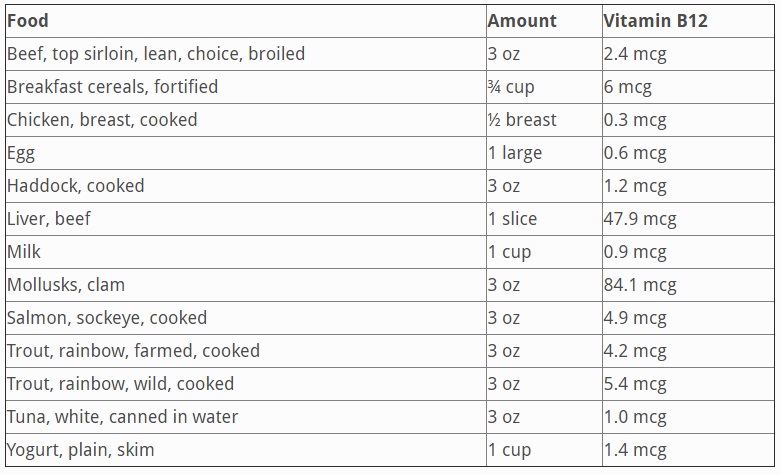Image resolution: width=782 pixels, height=475 pixels.
Task: Click Trout, rainbow, farmed, cooked cell
Action: [x=133, y=351]
